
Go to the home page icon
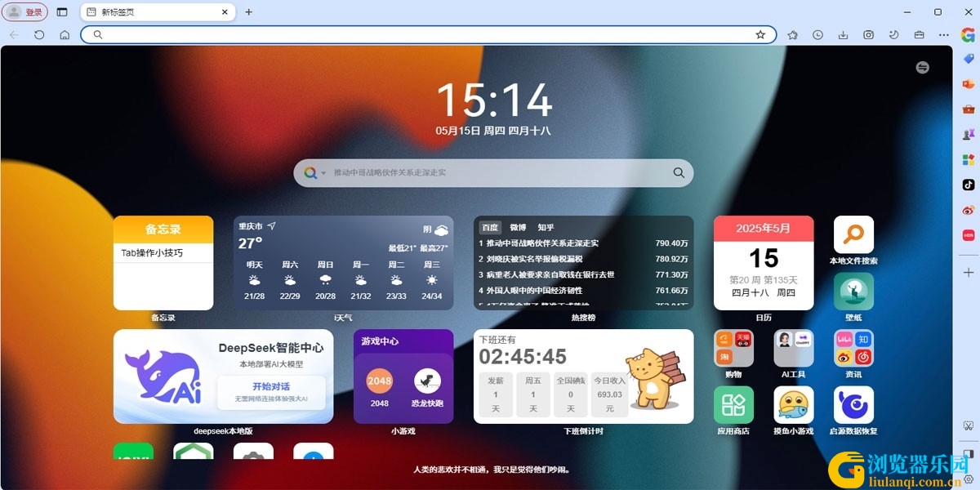[x=65, y=35]
